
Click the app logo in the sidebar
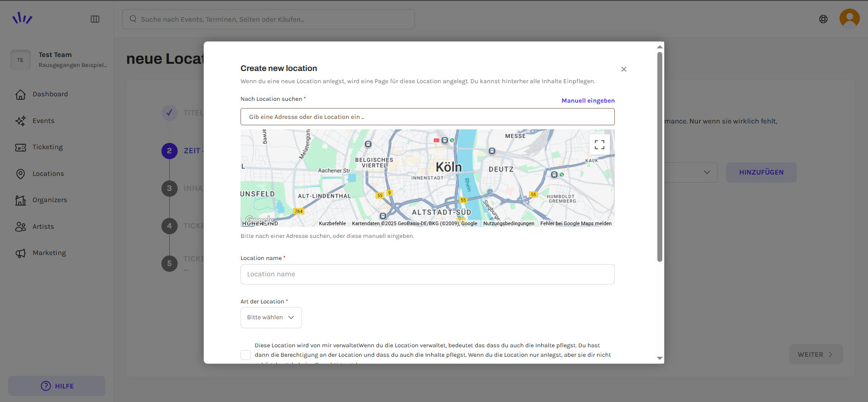(x=22, y=18)
